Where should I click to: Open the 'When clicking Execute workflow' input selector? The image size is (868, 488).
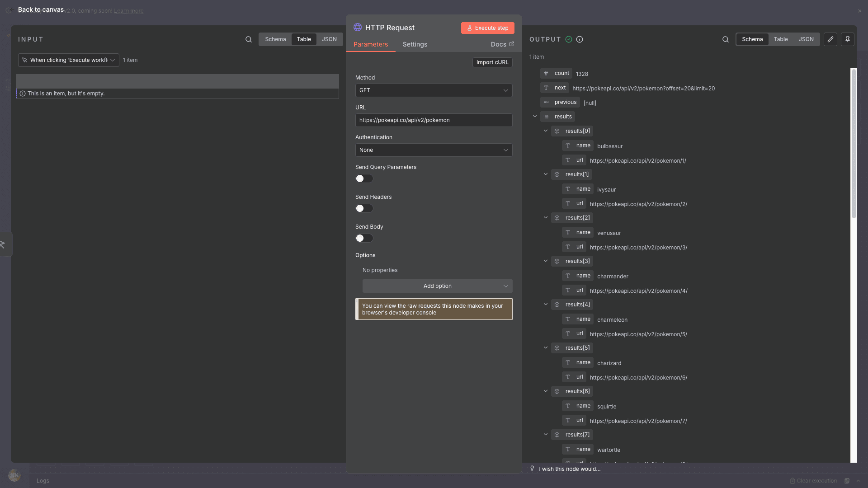pyautogui.click(x=69, y=60)
